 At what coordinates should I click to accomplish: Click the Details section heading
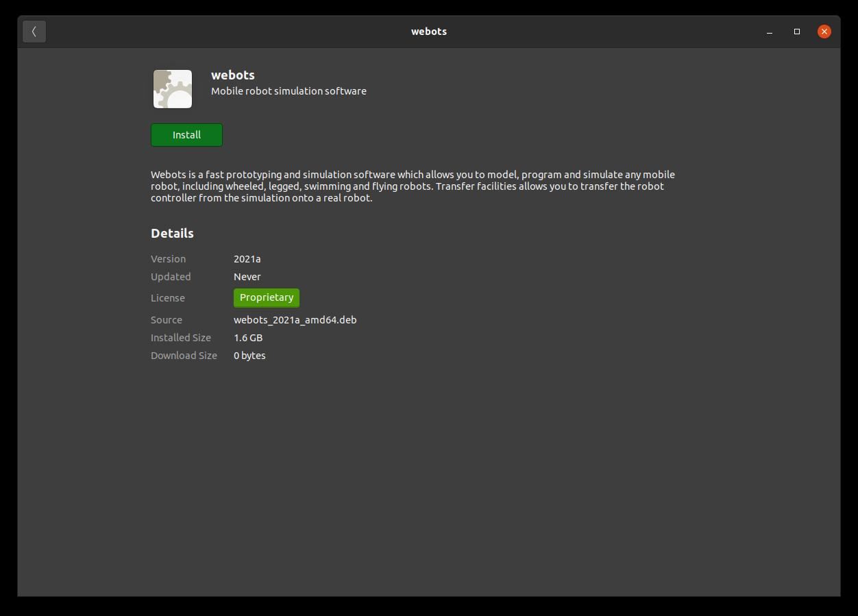[172, 233]
